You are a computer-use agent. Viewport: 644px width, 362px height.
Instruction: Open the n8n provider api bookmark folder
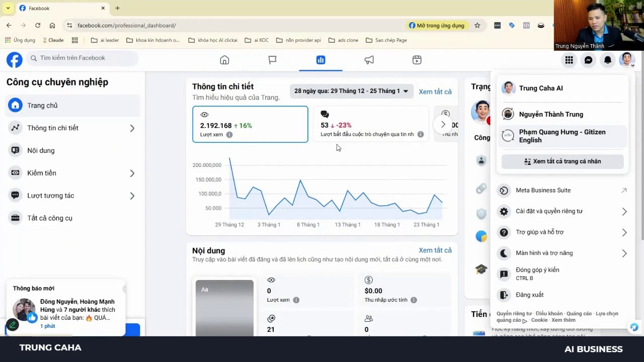(x=298, y=40)
